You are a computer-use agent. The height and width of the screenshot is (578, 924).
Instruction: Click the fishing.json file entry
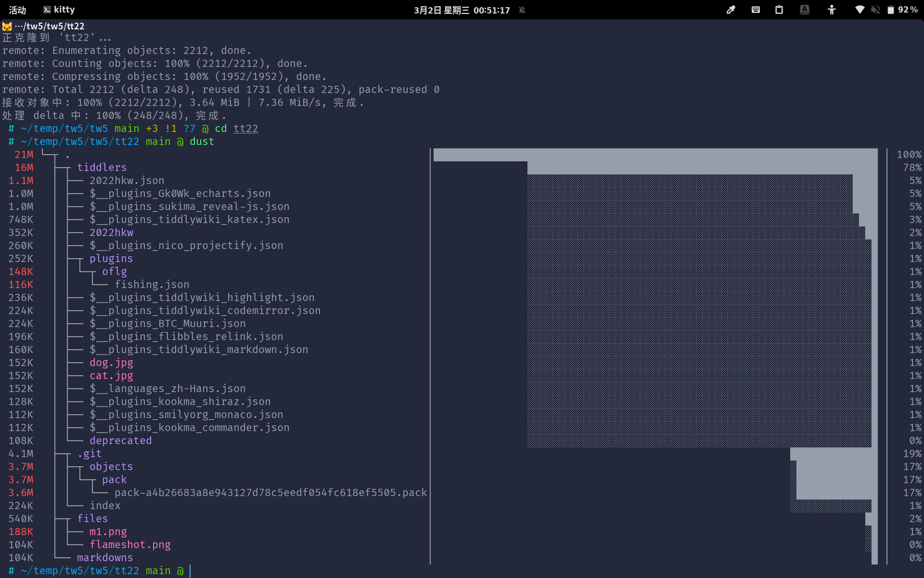(152, 285)
